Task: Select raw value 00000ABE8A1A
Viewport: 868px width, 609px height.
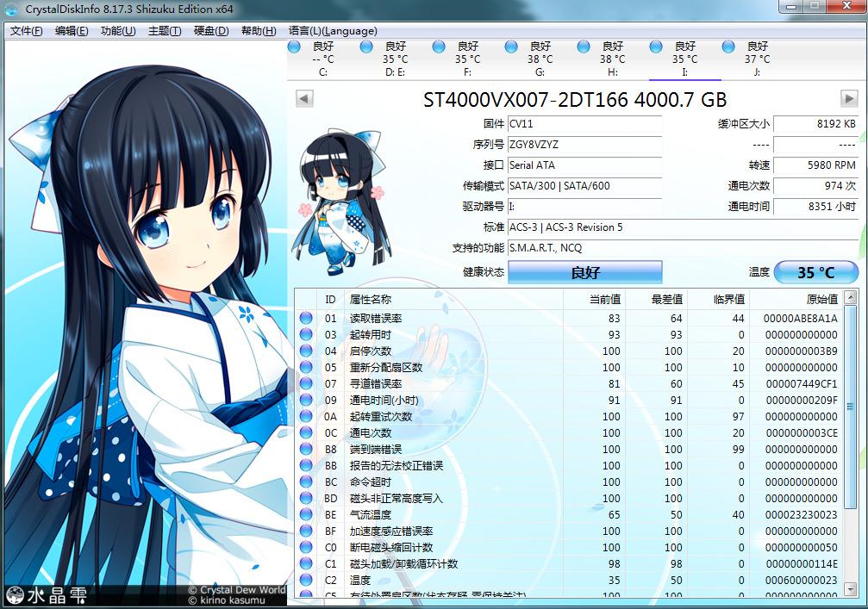Action: click(x=801, y=318)
